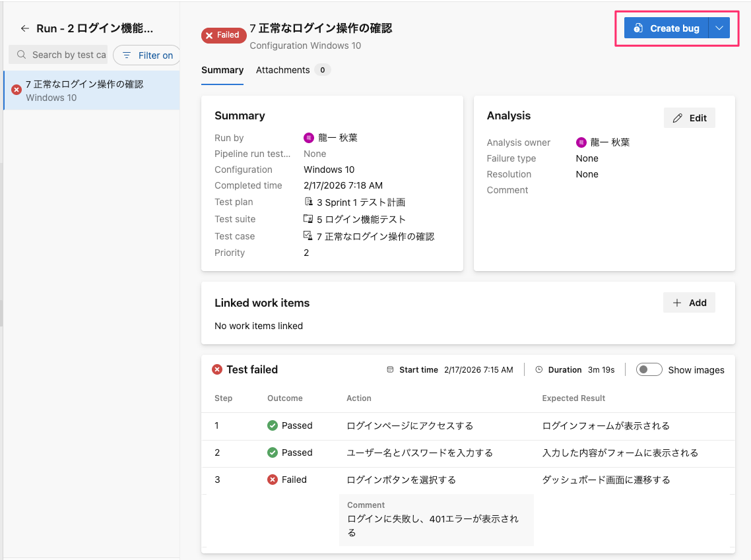
Task: Click the green passed icon on step 1
Action: click(273, 425)
